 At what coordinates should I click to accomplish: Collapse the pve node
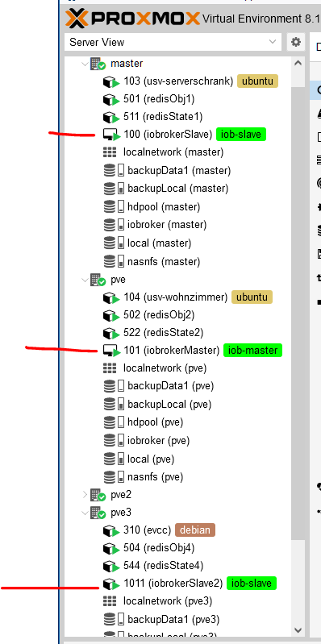point(85,280)
